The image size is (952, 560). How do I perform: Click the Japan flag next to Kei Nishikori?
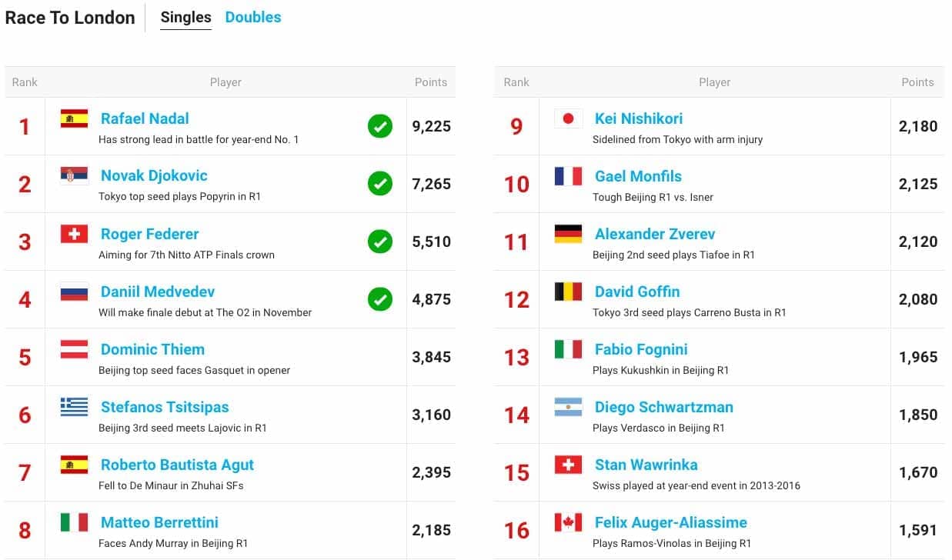pos(568,118)
